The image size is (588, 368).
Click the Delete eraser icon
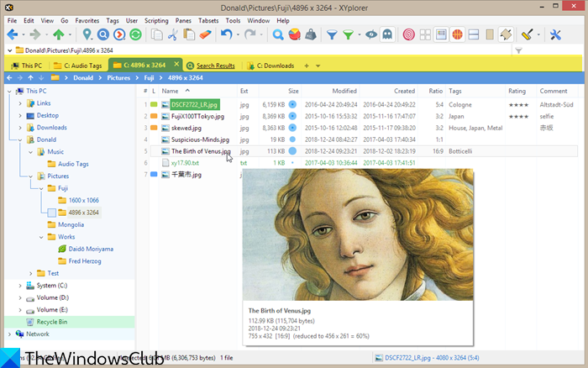click(206, 35)
